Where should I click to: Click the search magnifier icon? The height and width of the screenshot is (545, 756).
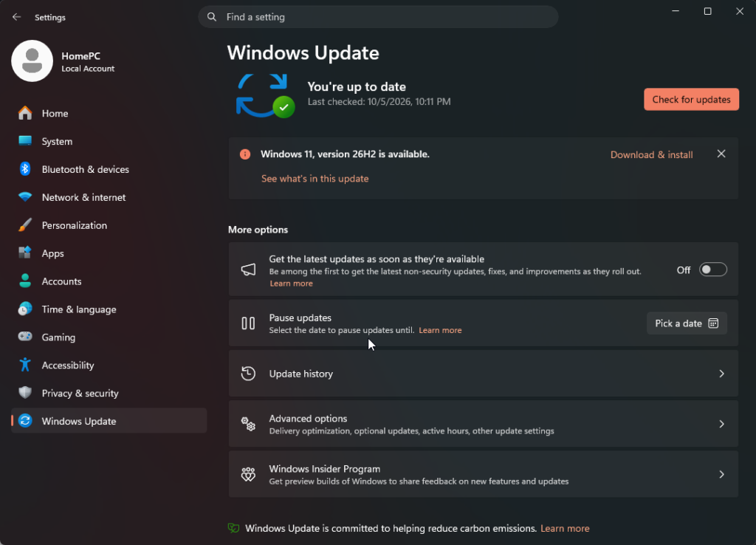click(x=212, y=17)
